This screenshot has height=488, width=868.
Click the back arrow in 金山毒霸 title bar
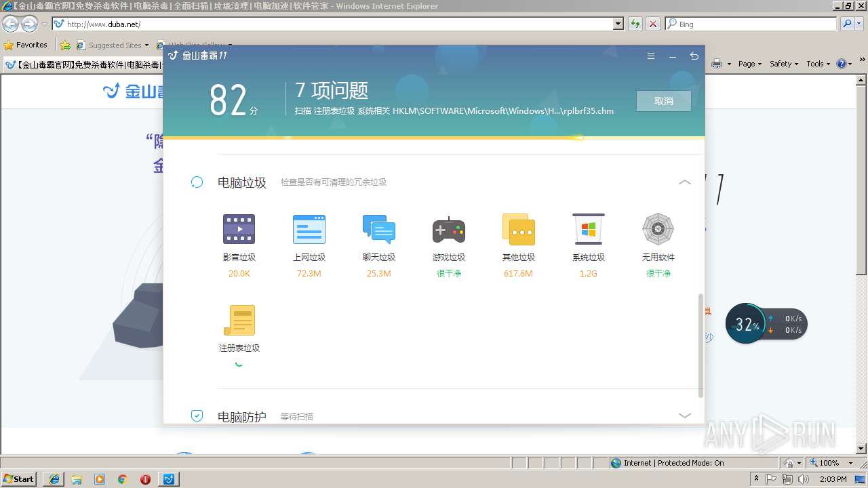(x=694, y=56)
